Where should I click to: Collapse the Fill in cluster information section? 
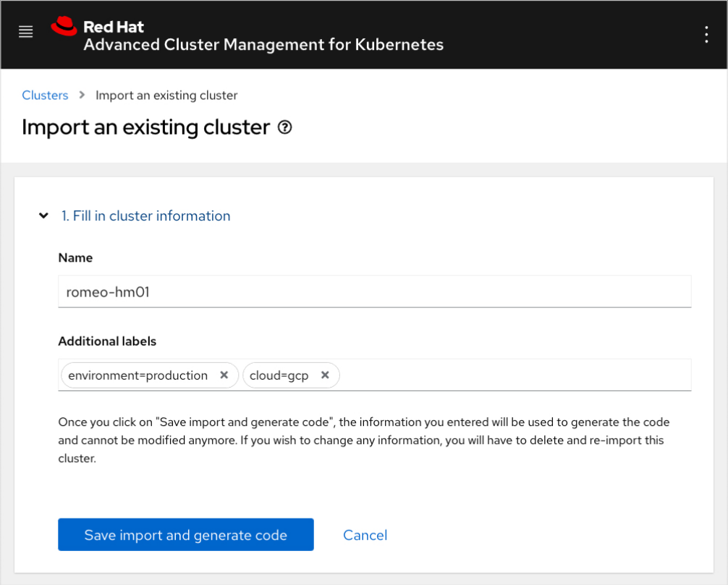click(43, 215)
